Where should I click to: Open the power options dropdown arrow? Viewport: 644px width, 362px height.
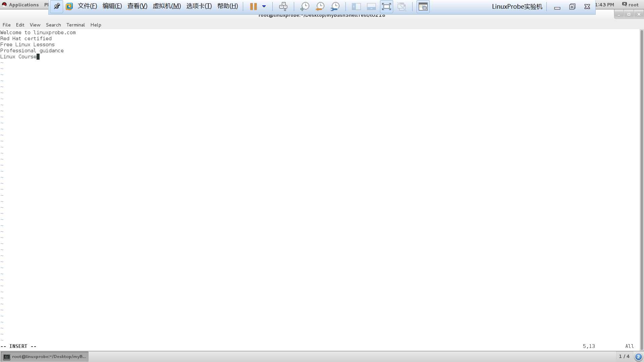pyautogui.click(x=264, y=6)
